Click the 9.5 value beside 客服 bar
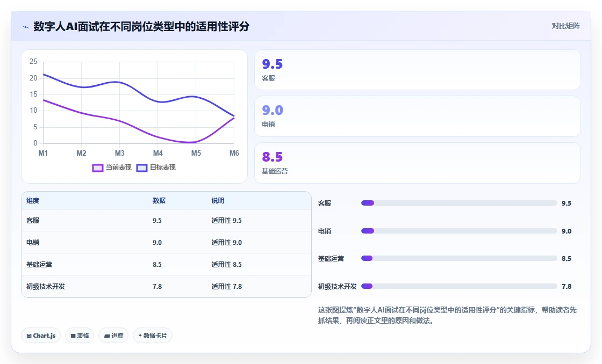Image resolution: width=602 pixels, height=364 pixels. click(x=567, y=203)
